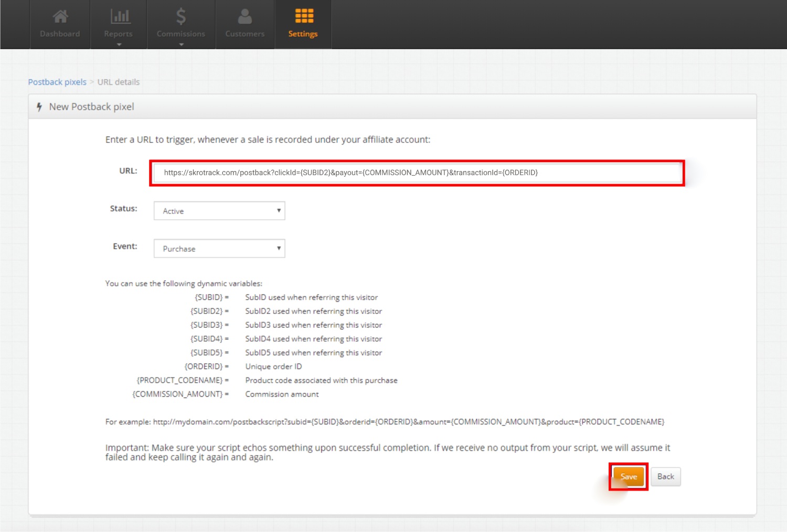This screenshot has width=787, height=532.
Task: Click the URL details breadcrumb text
Action: (119, 82)
